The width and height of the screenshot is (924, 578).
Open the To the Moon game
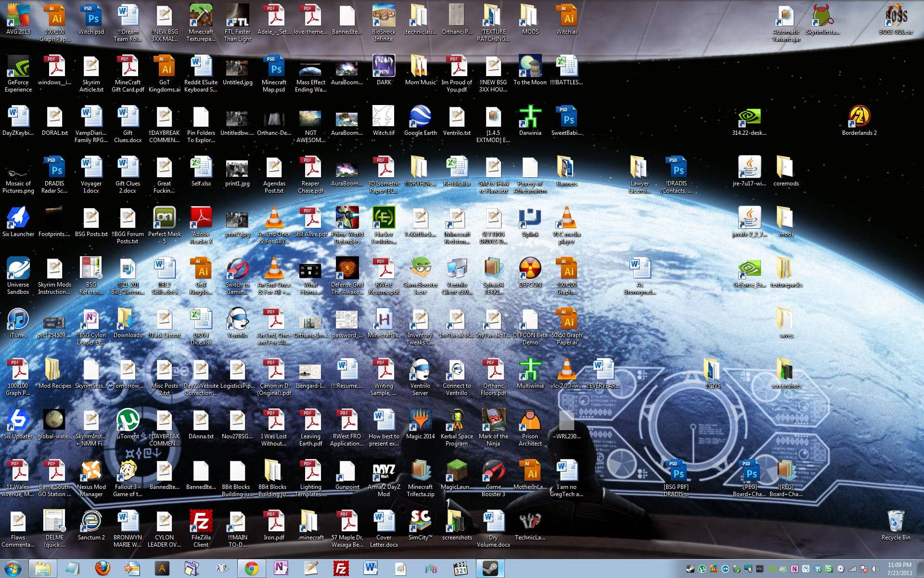coord(530,70)
